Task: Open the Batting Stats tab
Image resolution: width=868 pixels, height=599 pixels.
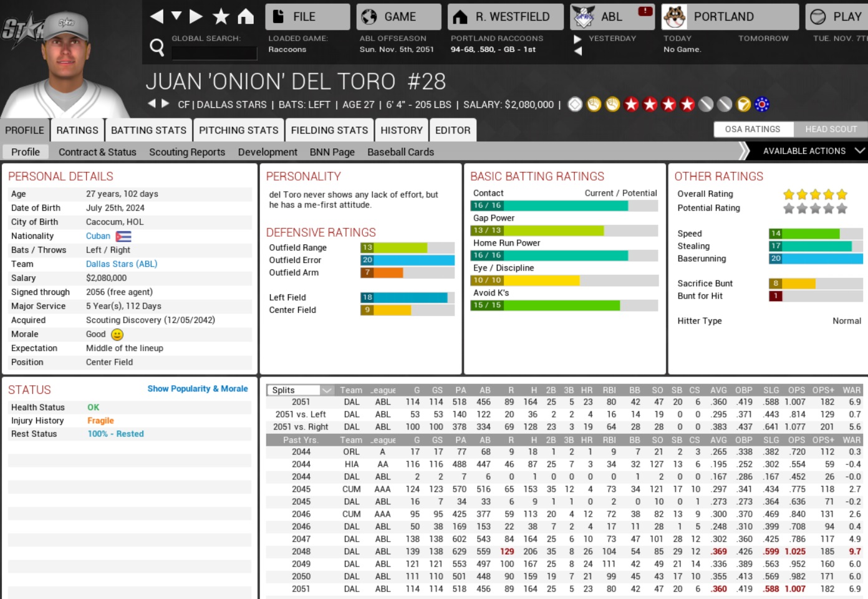Action: [x=148, y=130]
